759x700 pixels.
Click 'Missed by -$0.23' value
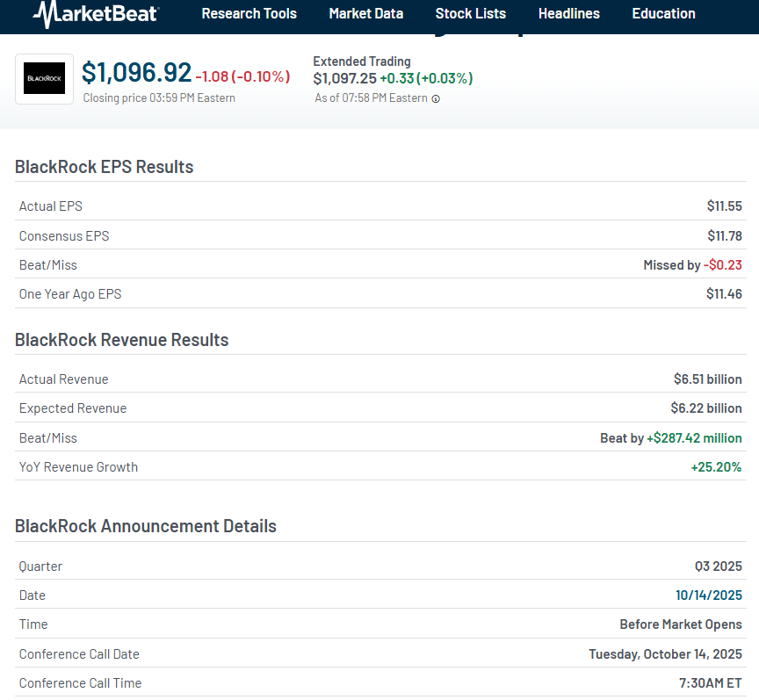click(692, 264)
